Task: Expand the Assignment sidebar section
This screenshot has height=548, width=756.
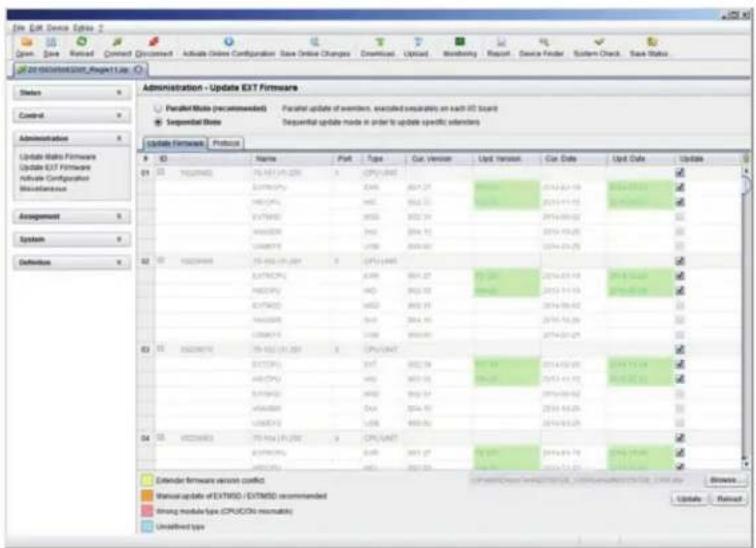Action: point(72,216)
